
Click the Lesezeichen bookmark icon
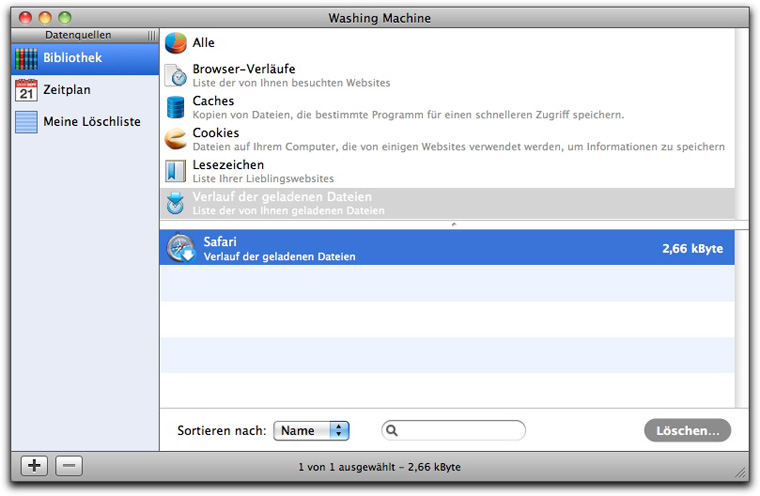pos(175,171)
